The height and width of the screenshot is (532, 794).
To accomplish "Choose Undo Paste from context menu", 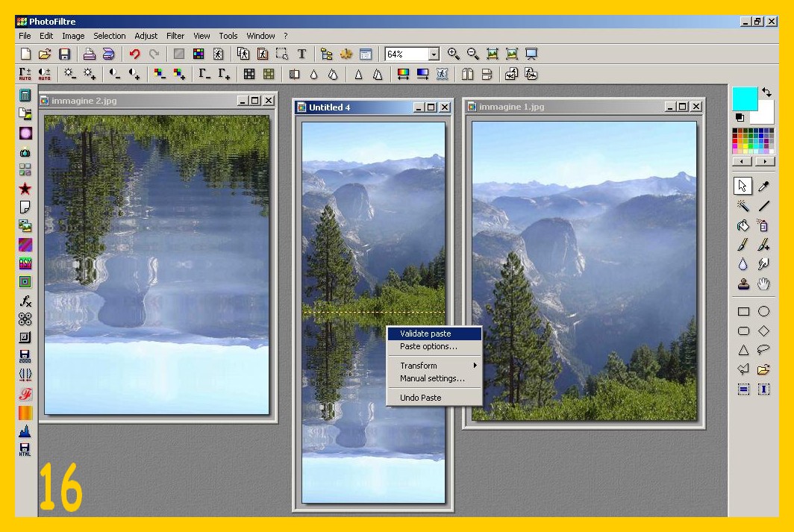I will pyautogui.click(x=420, y=398).
